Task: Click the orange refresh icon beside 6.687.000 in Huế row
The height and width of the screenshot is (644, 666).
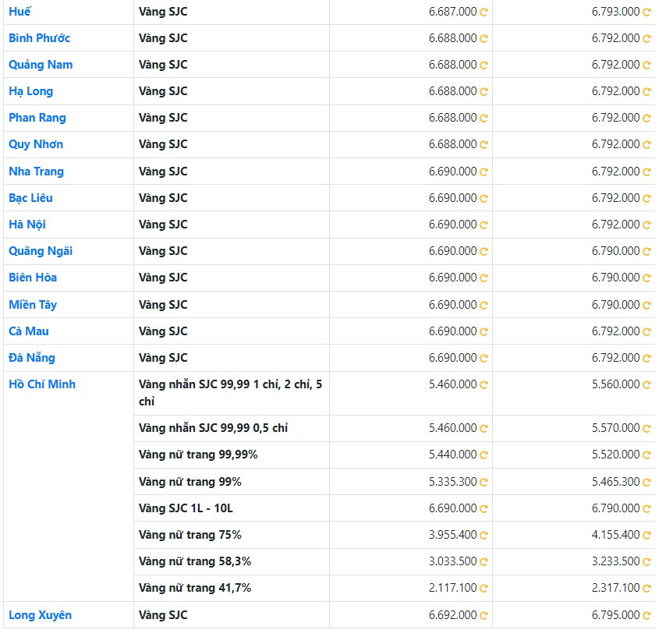Action: [x=484, y=12]
